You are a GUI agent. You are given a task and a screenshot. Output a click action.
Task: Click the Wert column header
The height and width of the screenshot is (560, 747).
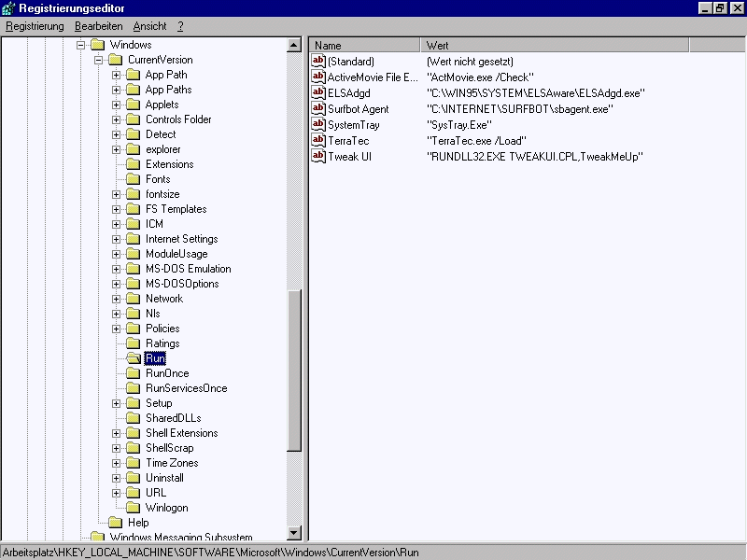(556, 45)
